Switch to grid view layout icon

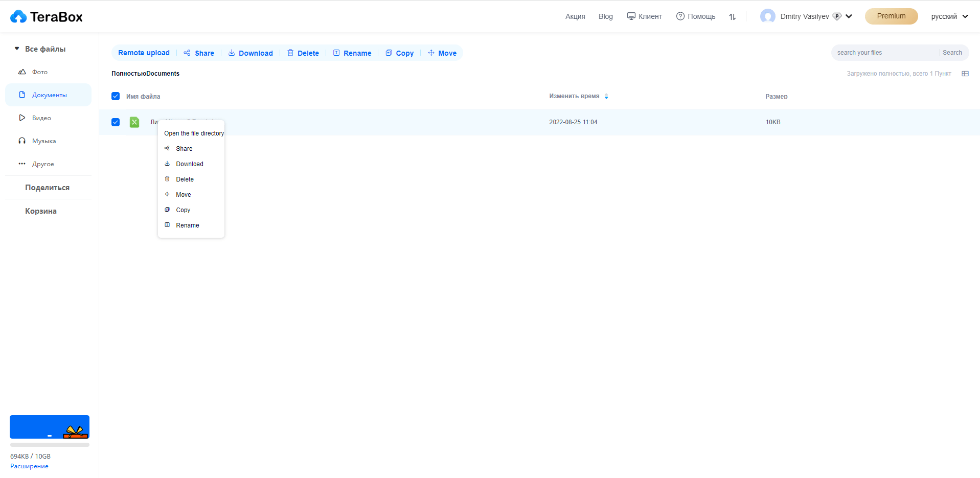point(965,74)
